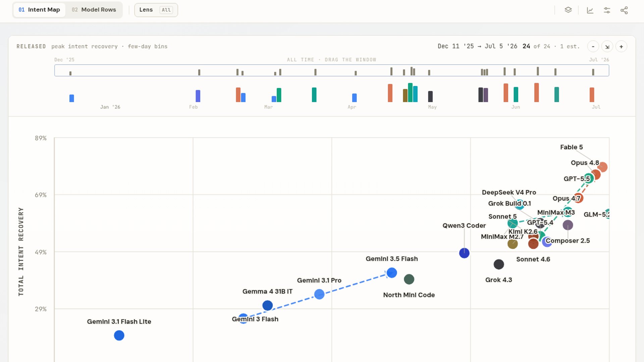
Task: Select the Gemini 3.1 Pro data point
Action: pos(319,294)
